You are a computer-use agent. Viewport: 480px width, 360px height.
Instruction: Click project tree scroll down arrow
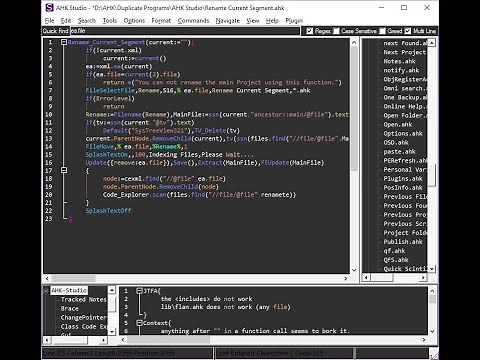tap(112, 331)
